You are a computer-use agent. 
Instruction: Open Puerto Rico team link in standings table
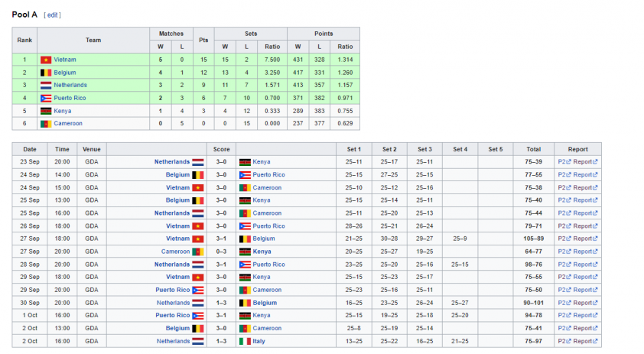(x=70, y=98)
